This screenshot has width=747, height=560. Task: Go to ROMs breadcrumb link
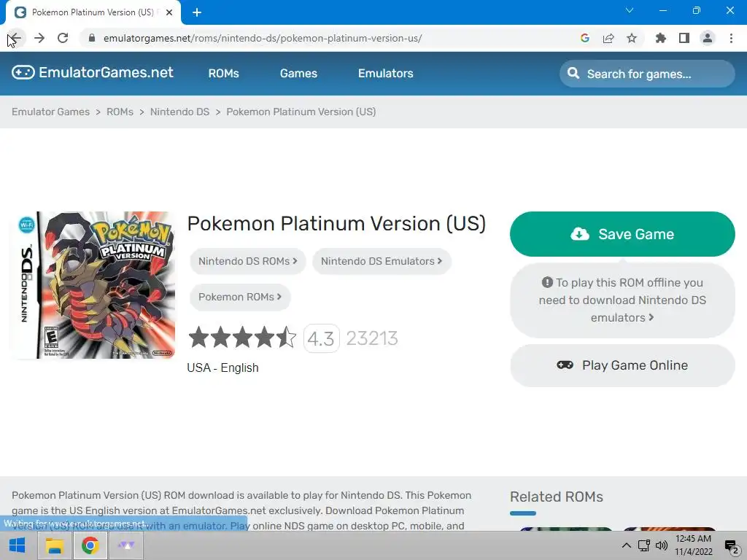(x=120, y=112)
